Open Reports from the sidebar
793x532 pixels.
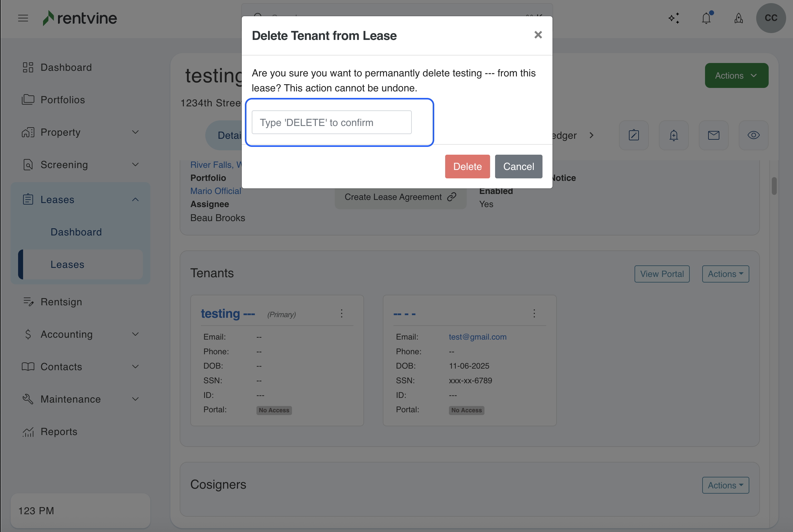(59, 431)
